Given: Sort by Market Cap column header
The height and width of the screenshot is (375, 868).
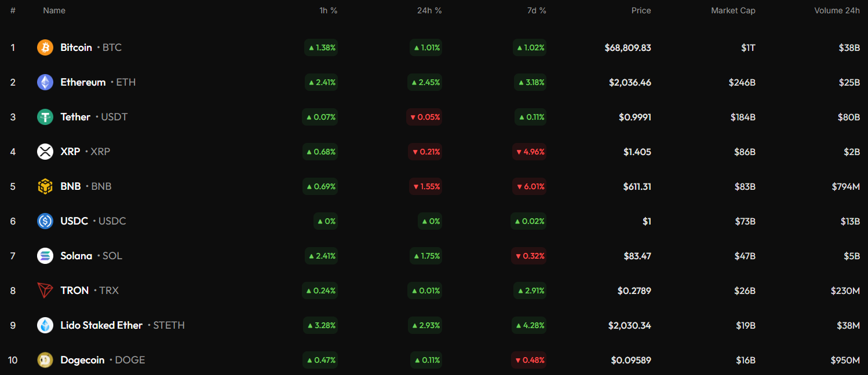Looking at the screenshot, I should 733,10.
